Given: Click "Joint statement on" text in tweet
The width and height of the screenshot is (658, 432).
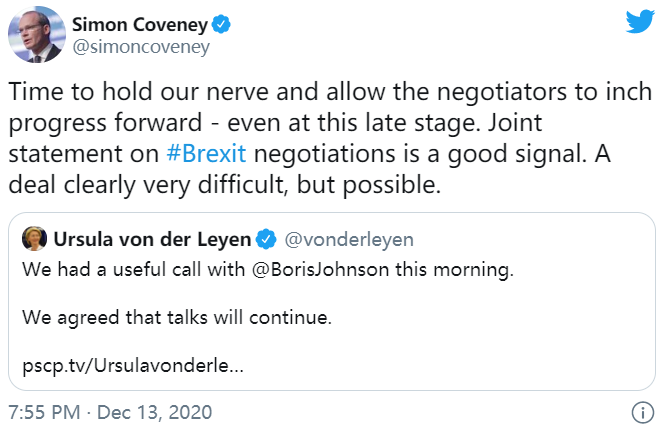Looking at the screenshot, I should [x=80, y=156].
